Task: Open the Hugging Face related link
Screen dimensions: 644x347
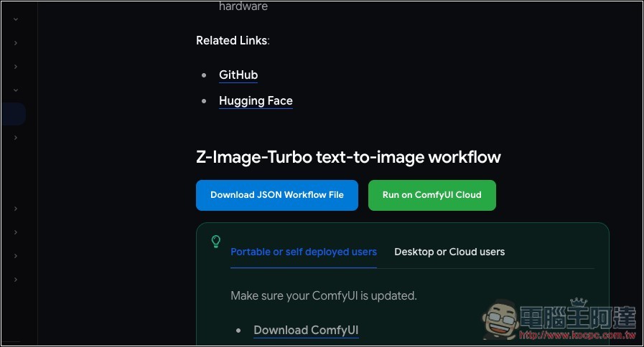Action: (256, 101)
